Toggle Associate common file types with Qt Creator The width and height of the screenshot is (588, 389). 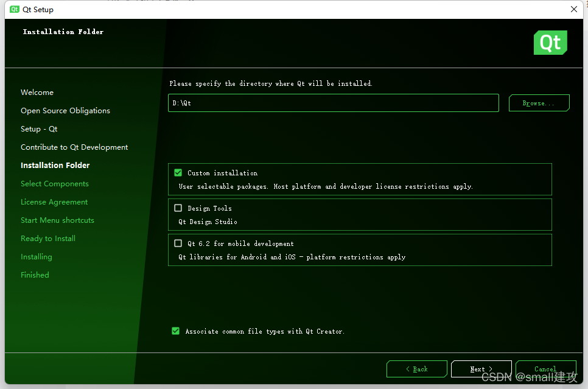(175, 331)
